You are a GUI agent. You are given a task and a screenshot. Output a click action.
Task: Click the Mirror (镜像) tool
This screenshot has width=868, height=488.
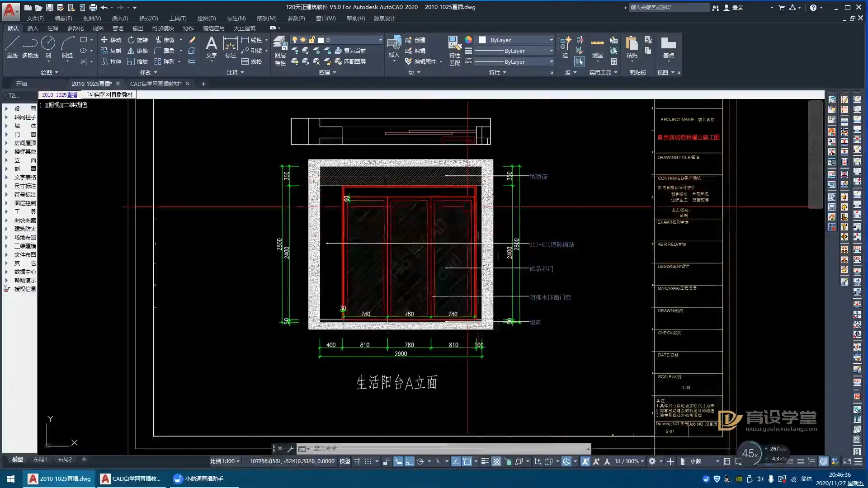pos(137,51)
